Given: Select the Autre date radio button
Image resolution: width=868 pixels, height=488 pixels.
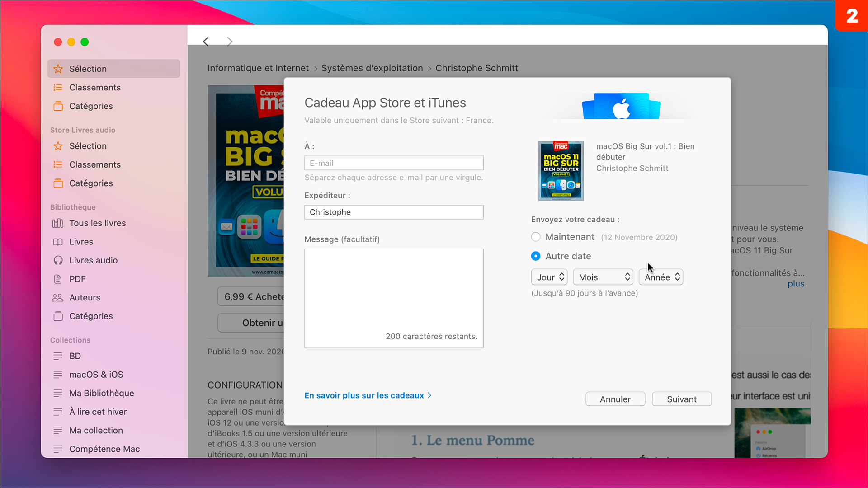Looking at the screenshot, I should [536, 256].
